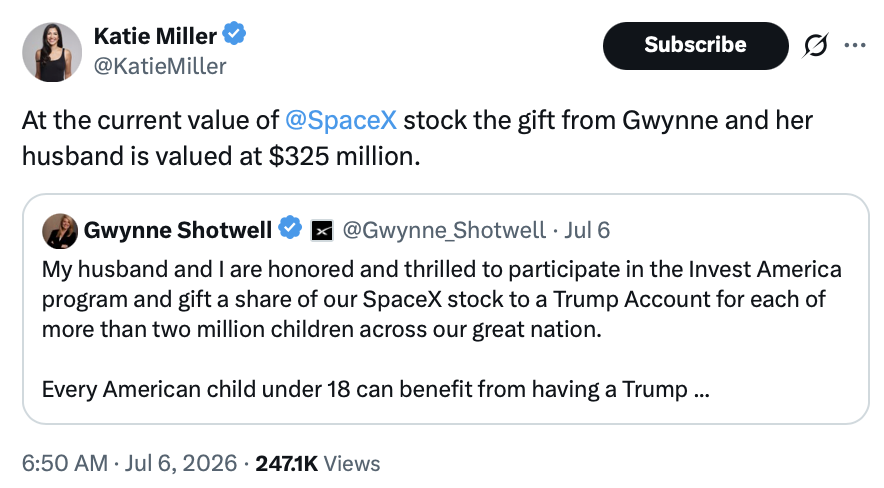
Task: Open the Grok slash-circle icon
Action: pos(815,45)
